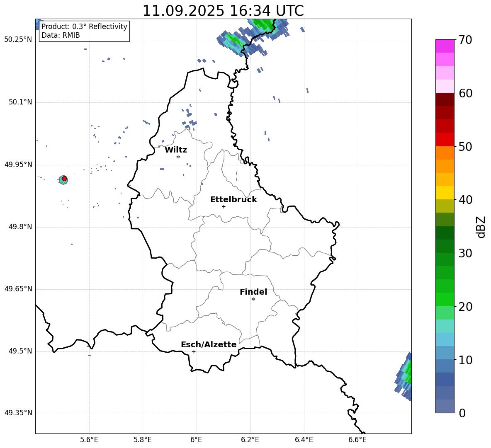Click the 6.4°E longitude label
The image size is (491, 448).
click(x=304, y=440)
